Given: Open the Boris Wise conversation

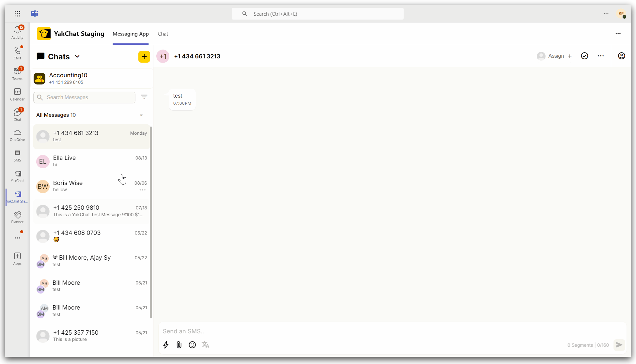Looking at the screenshot, I should (x=91, y=186).
